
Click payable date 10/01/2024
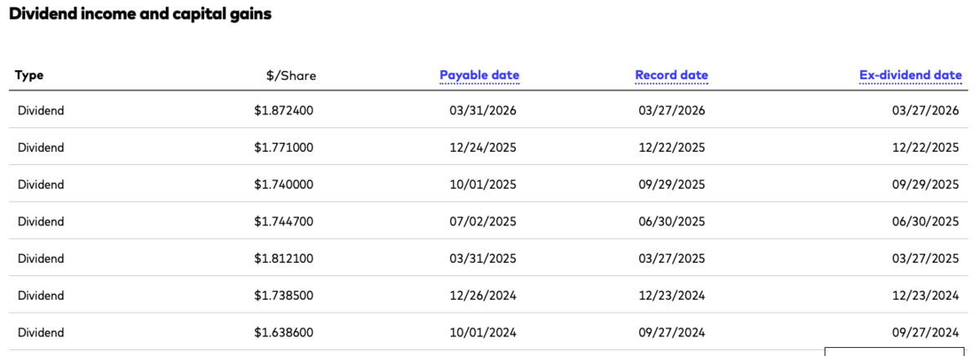tap(483, 332)
